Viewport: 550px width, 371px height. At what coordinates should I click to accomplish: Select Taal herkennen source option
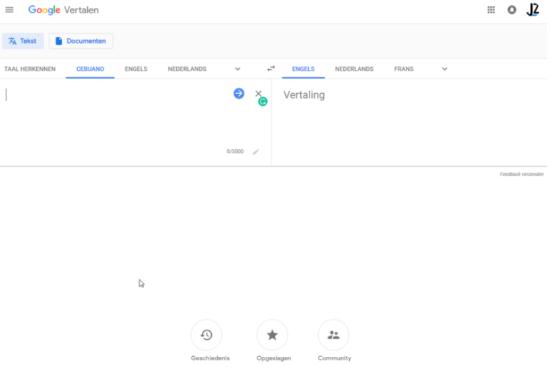point(30,69)
